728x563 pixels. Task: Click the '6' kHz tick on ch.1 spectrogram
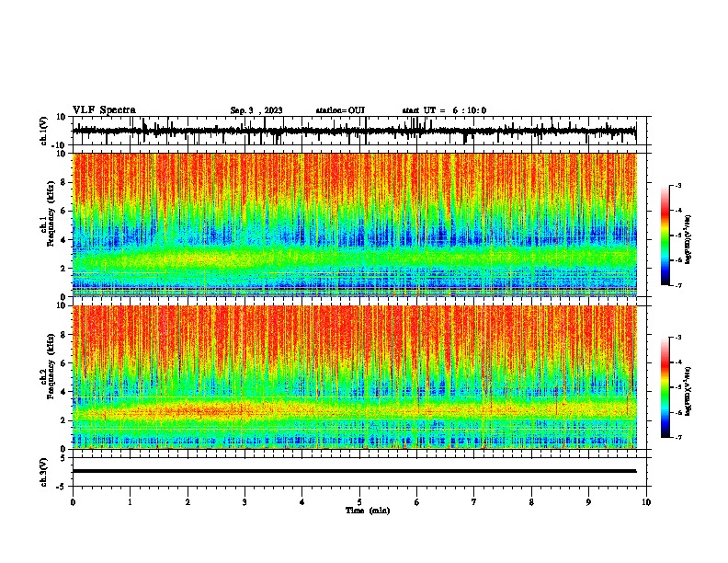click(64, 212)
